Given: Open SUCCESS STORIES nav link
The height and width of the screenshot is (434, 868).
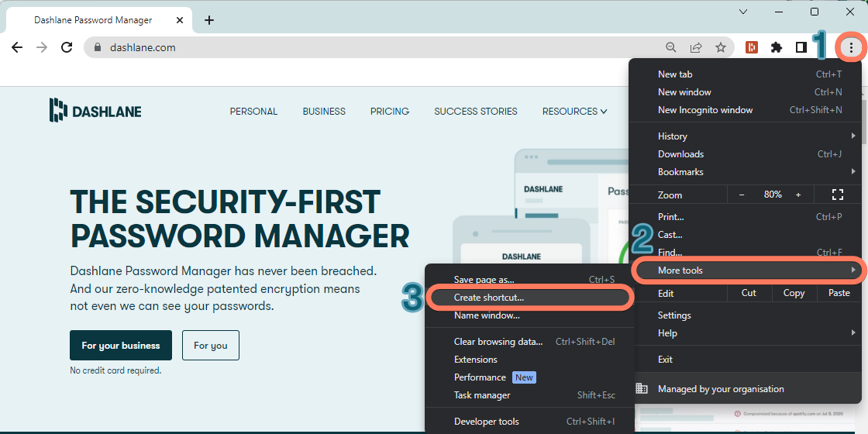Looking at the screenshot, I should pos(476,112).
